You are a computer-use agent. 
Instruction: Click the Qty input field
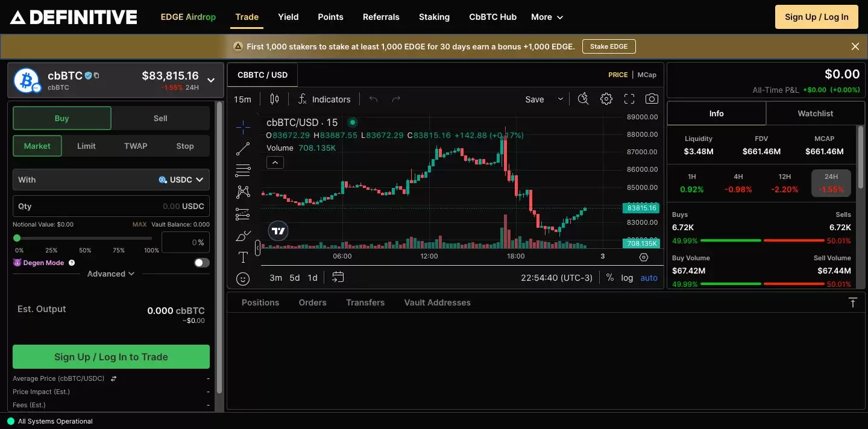[96, 206]
